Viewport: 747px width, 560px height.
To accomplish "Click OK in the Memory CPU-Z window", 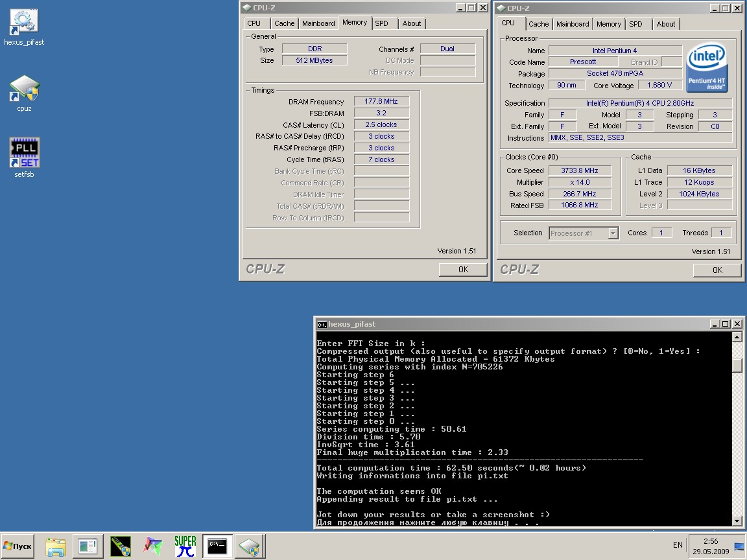I will [x=463, y=270].
